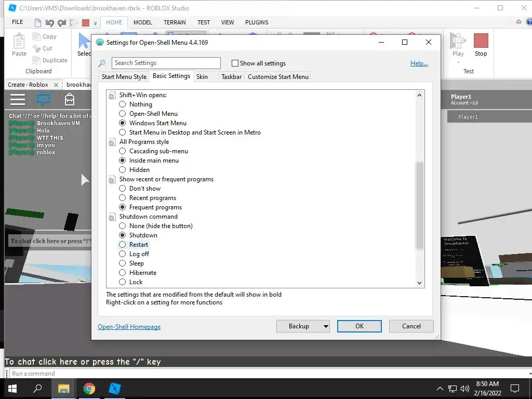Expand the dropdown arrow under Play
The image size is (532, 399).
pos(458,63)
